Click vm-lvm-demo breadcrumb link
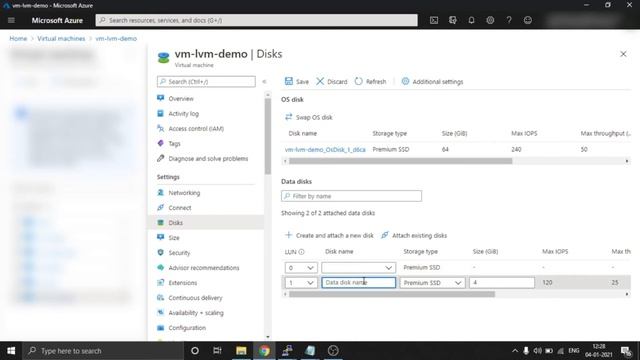 click(x=116, y=38)
